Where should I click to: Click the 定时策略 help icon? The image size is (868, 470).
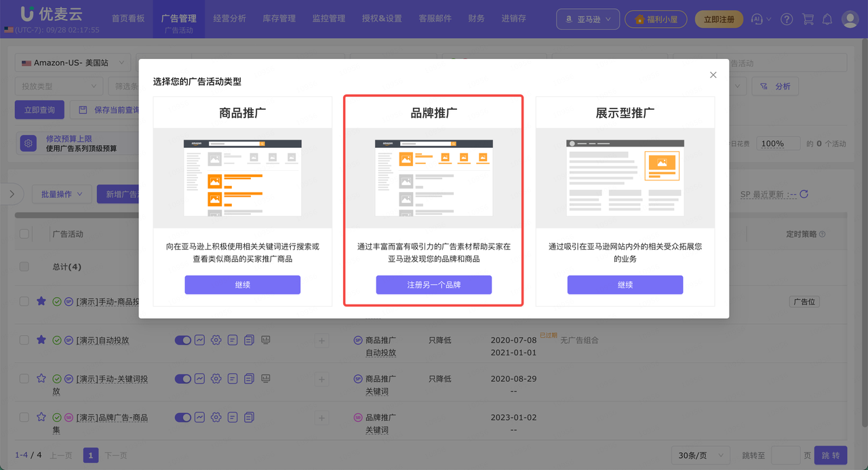823,235
